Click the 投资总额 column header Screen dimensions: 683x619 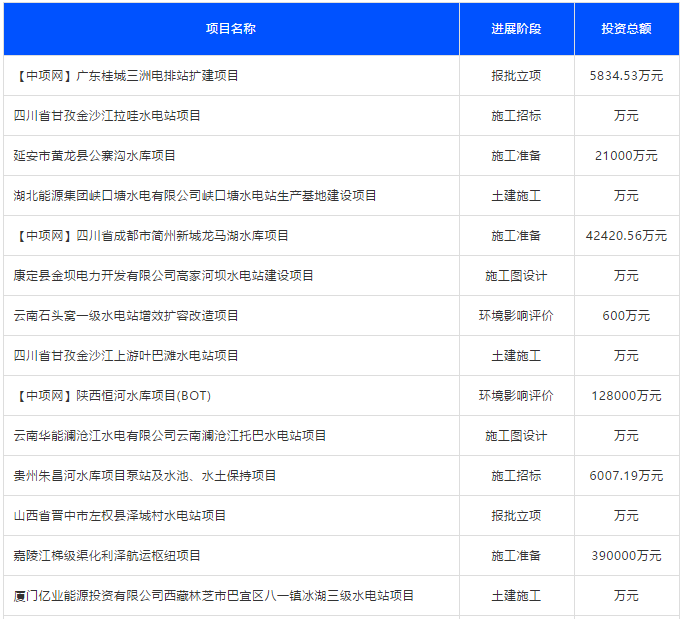pos(626,29)
